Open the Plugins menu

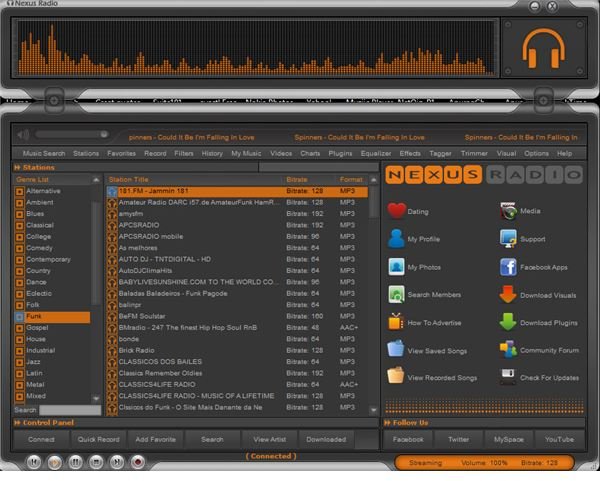tap(340, 153)
